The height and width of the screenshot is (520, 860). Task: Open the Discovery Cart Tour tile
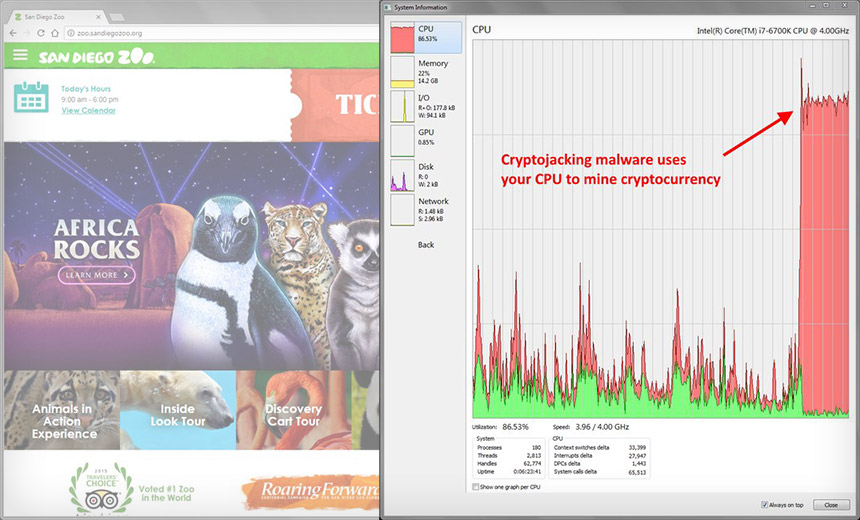293,410
